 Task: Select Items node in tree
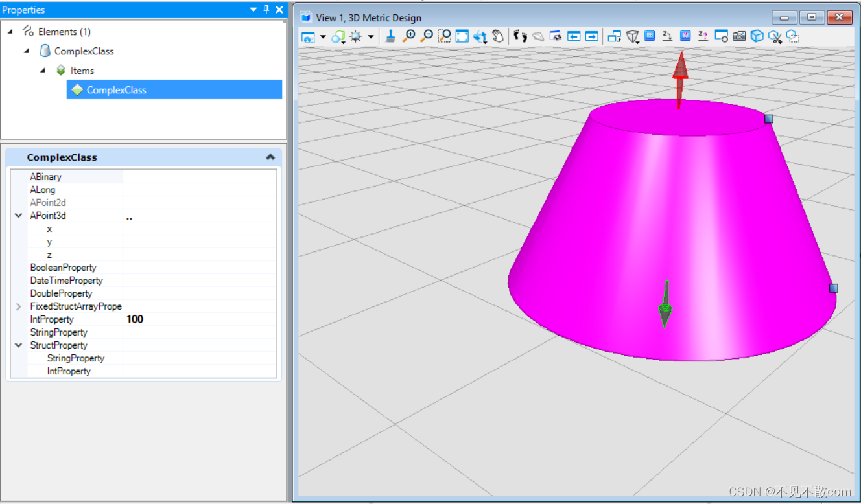82,71
